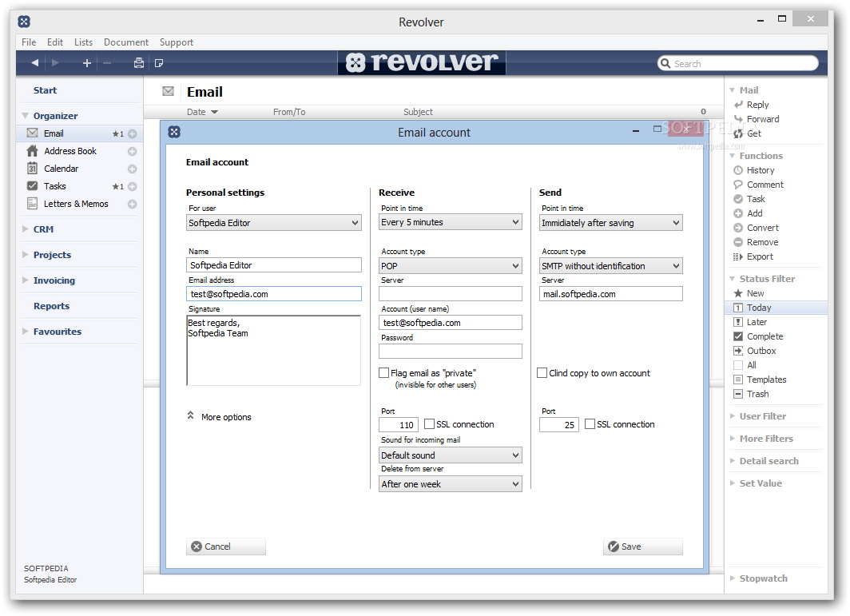This screenshot has height=616, width=850.
Task: Add new letter with plus beside Letters & Memos
Action: point(132,205)
